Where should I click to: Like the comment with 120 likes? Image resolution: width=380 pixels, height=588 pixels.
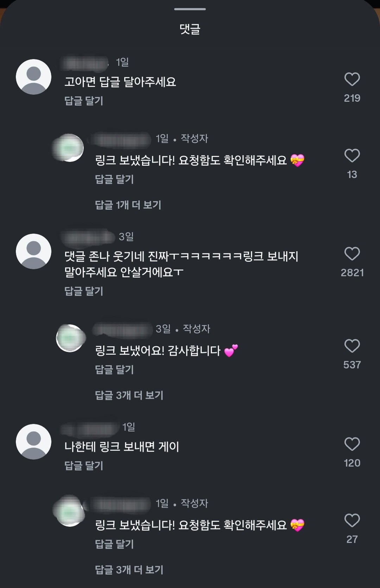pyautogui.click(x=352, y=444)
